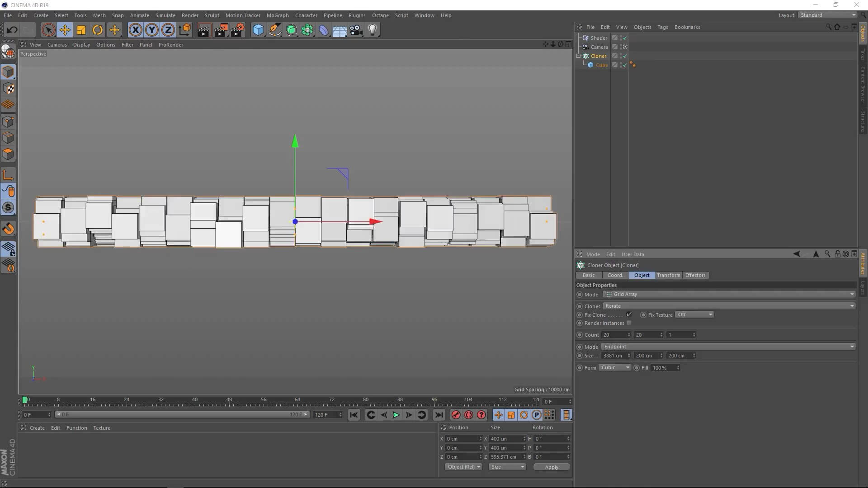
Task: Select the Scale tool
Action: [81, 30]
